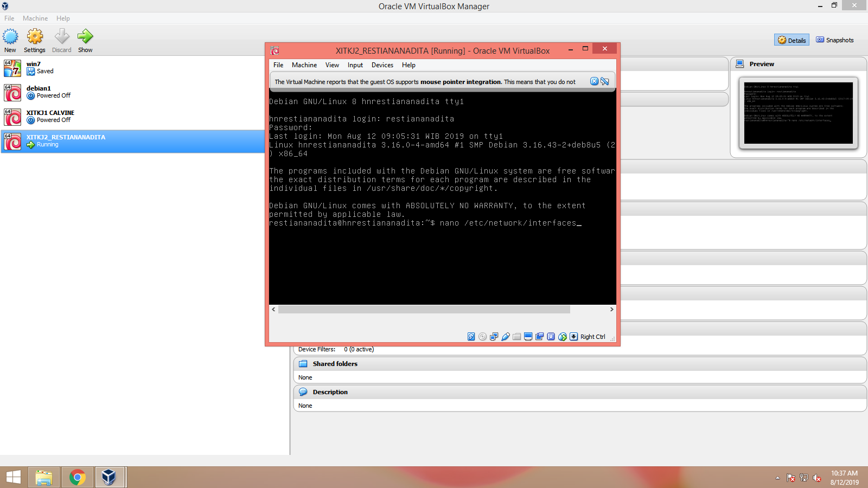Click the VirtualBox taskbar icon
This screenshot has height=488, width=868.
109,477
